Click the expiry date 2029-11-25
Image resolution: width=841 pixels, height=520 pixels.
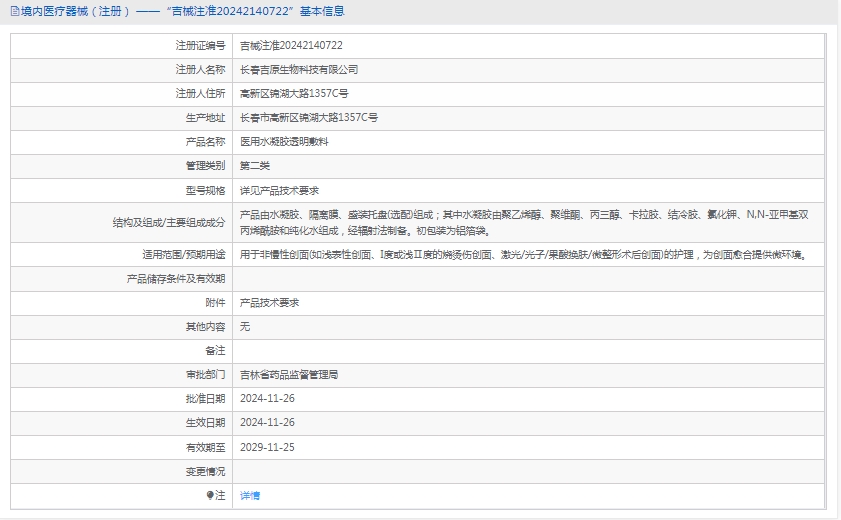coord(267,447)
